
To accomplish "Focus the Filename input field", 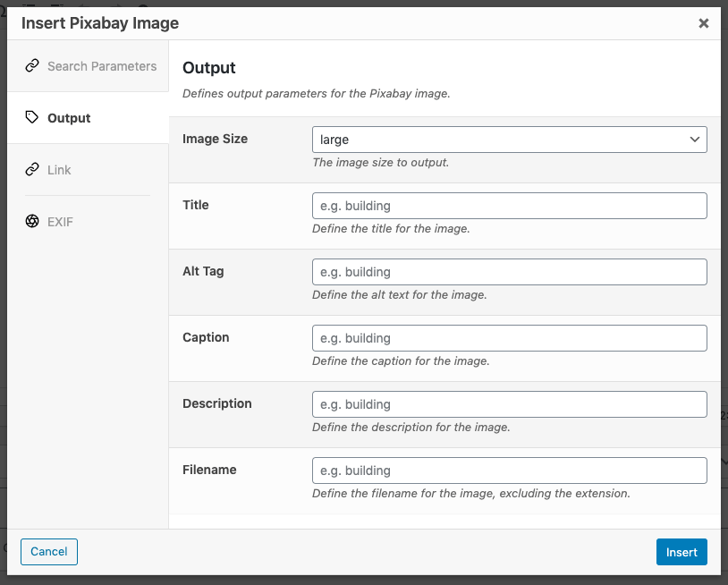I will pyautogui.click(x=509, y=471).
